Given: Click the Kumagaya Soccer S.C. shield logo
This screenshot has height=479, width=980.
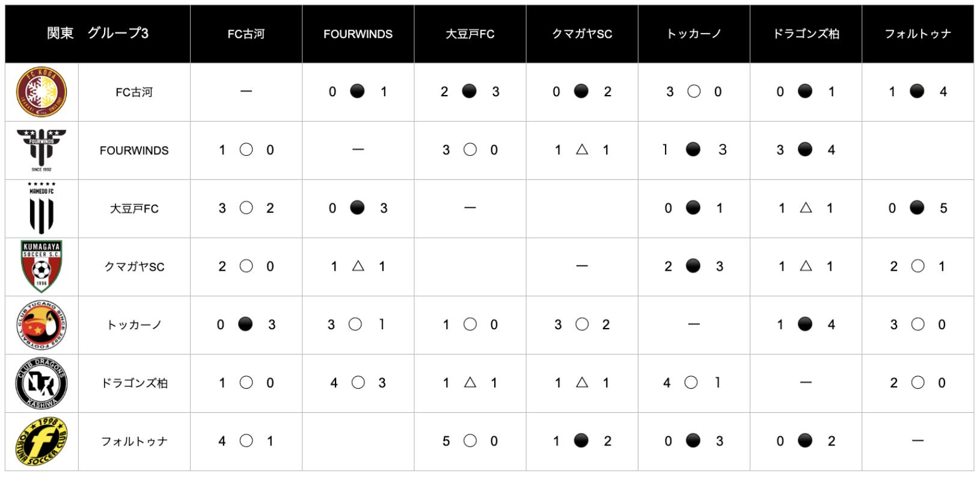Looking at the screenshot, I should pyautogui.click(x=41, y=266).
